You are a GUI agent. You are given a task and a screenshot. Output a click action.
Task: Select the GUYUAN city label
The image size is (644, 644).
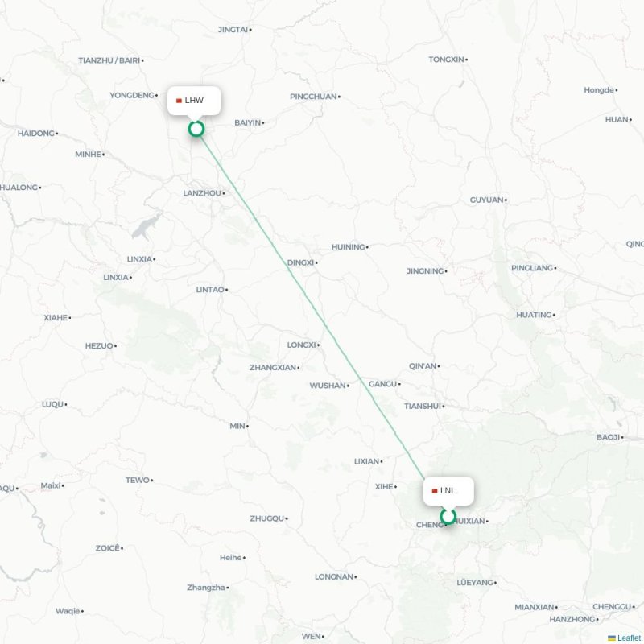(x=489, y=200)
